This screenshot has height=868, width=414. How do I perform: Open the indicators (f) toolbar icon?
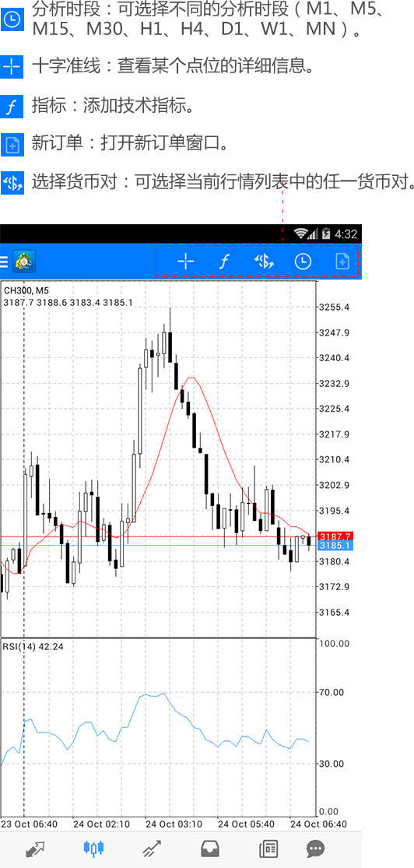(223, 262)
